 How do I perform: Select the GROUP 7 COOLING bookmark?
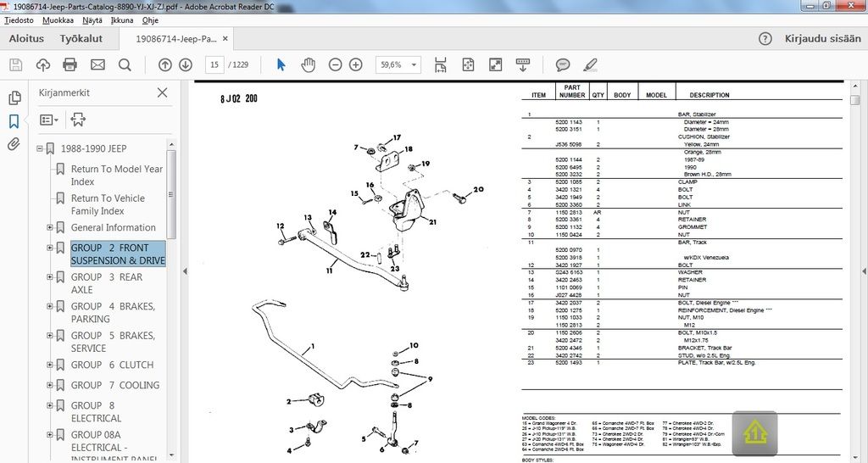click(115, 385)
